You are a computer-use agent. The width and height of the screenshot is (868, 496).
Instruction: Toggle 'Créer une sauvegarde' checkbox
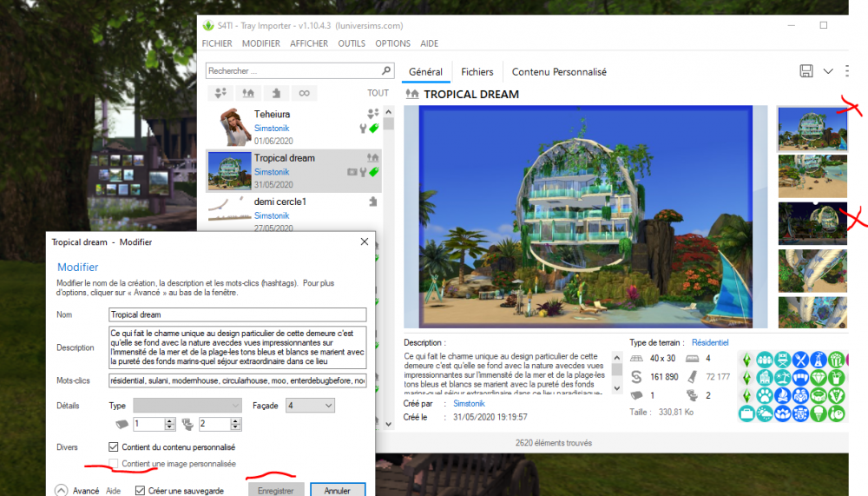[x=140, y=491]
